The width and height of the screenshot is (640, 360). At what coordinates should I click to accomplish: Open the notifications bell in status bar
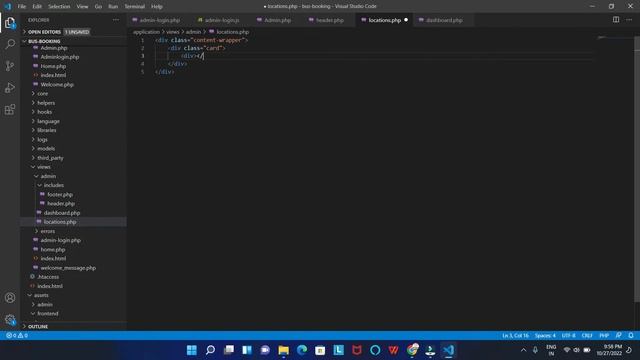pos(631,335)
